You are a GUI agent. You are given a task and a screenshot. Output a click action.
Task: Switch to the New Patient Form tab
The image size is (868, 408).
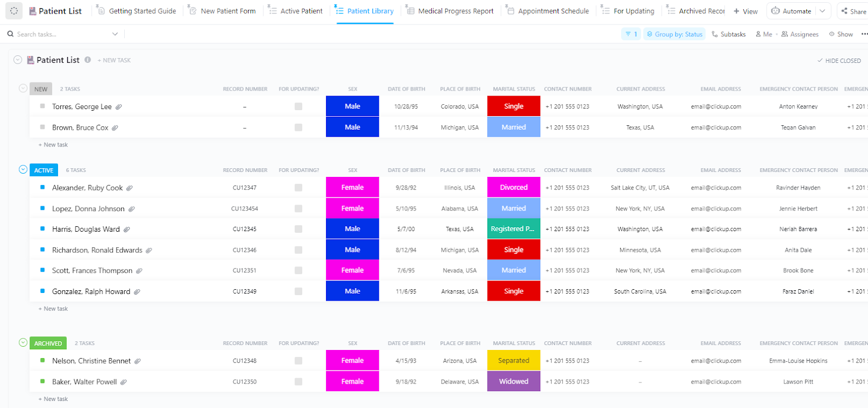pos(222,11)
